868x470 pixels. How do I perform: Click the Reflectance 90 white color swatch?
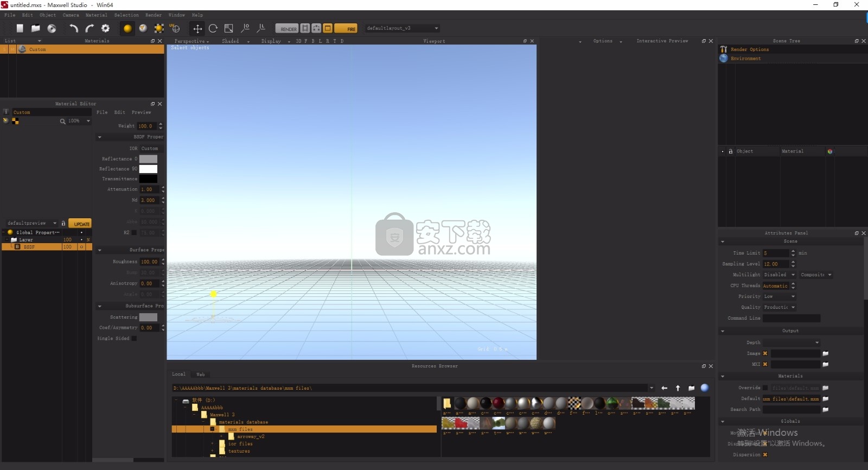(x=148, y=169)
